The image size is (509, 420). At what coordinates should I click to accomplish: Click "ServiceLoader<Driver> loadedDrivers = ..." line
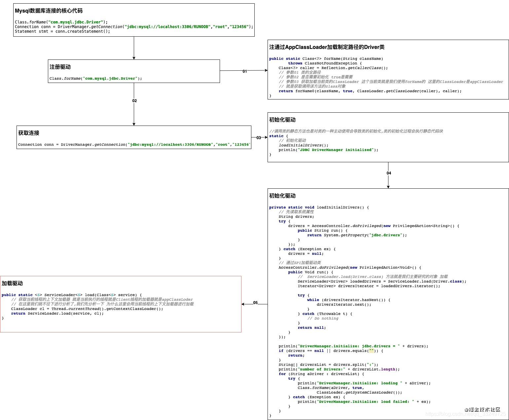(382, 281)
